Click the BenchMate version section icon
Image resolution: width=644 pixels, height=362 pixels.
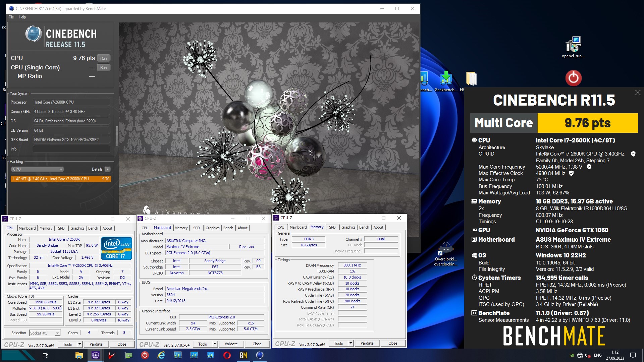pos(474,313)
